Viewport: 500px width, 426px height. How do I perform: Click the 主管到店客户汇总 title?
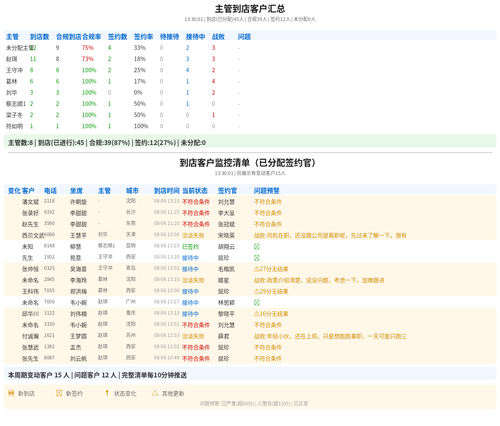coord(250,9)
